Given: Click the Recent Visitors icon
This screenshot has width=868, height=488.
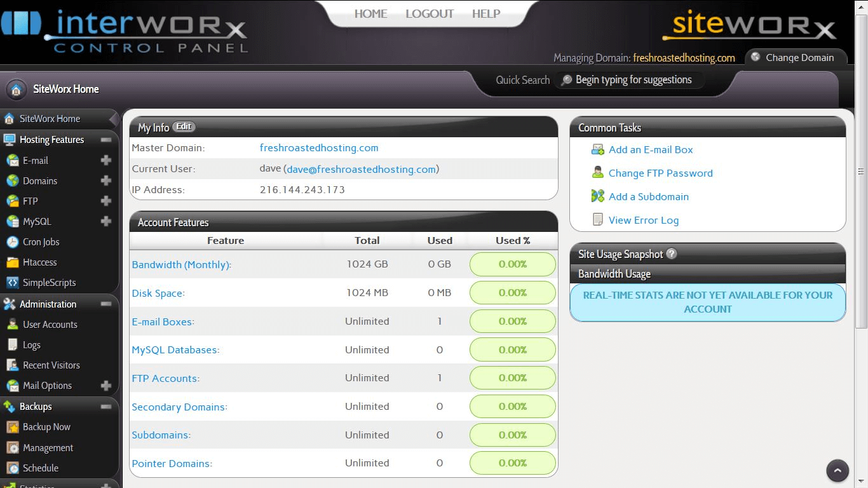Looking at the screenshot, I should [12, 365].
